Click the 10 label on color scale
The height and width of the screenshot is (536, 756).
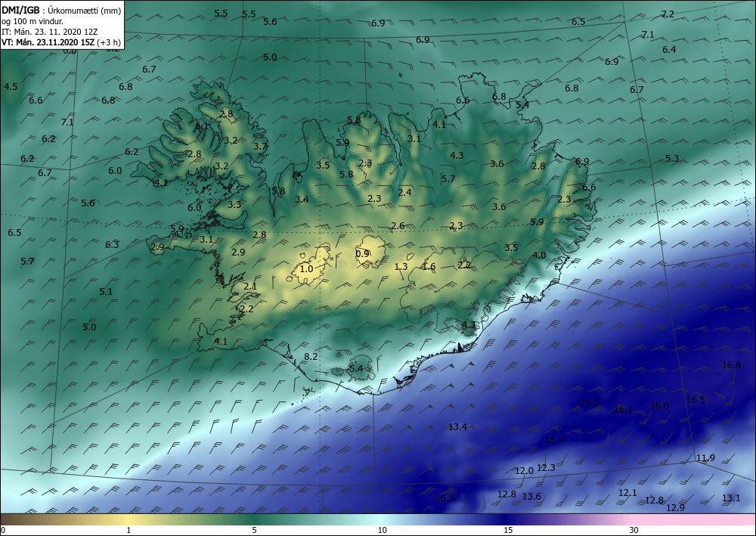point(382,530)
